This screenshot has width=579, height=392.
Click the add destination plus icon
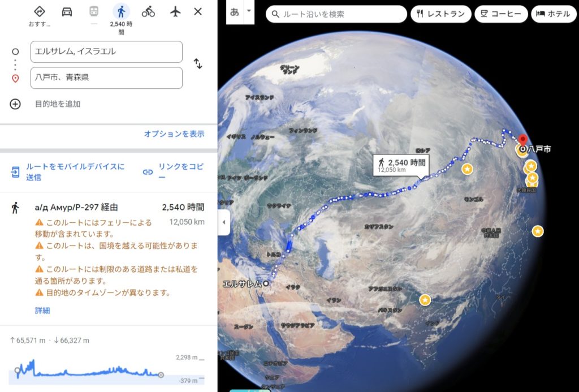click(x=15, y=104)
